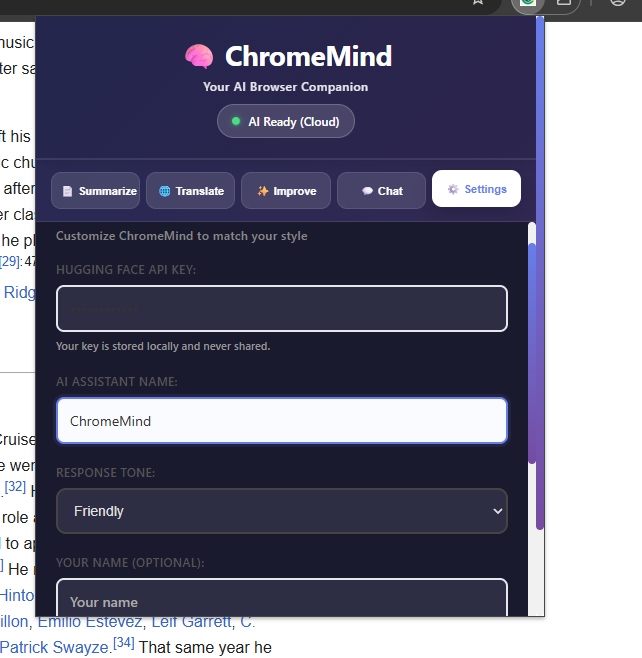Screen dimensions: 642x658
Task: Click the green status dot indicator
Action: pos(236,121)
